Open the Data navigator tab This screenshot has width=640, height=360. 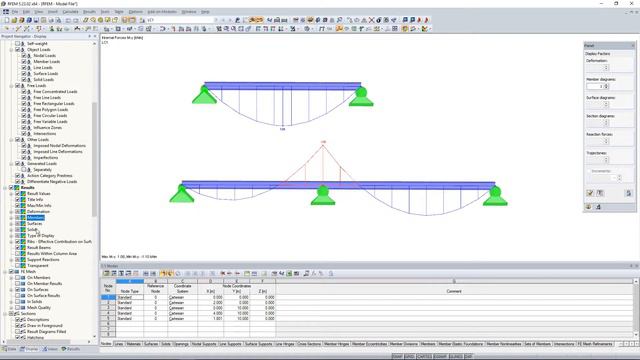pyautogui.click(x=9, y=349)
